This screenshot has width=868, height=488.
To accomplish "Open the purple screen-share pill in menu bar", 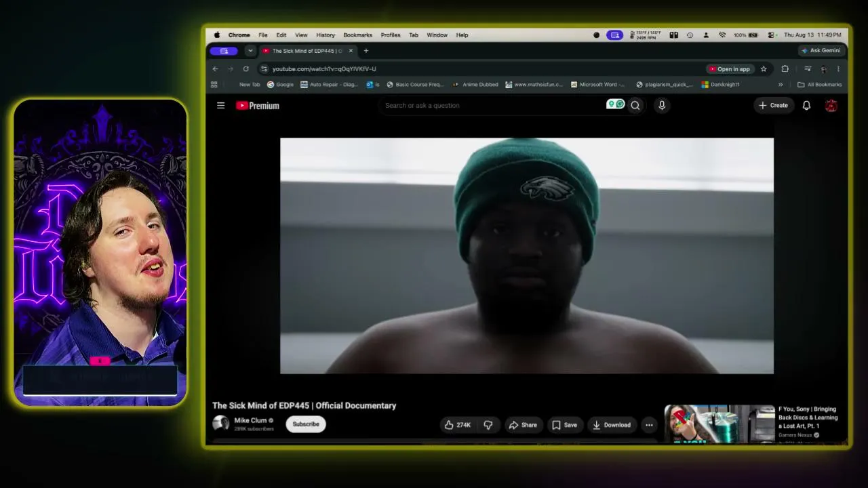I will [x=614, y=35].
